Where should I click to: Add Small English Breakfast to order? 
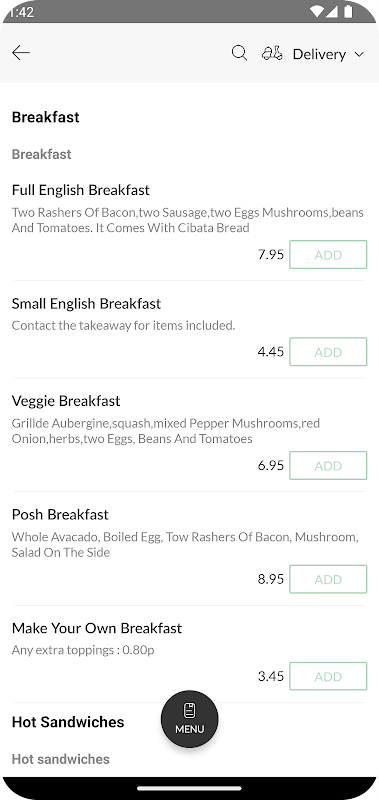pos(328,352)
